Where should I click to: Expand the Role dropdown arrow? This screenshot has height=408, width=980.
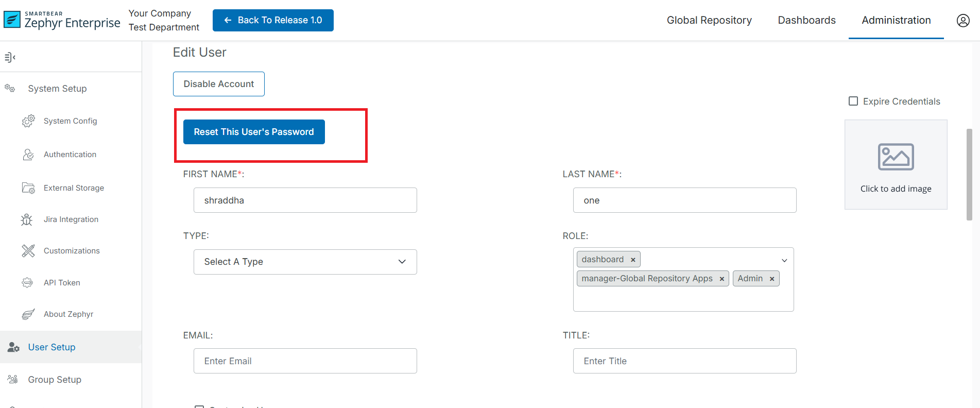point(784,260)
